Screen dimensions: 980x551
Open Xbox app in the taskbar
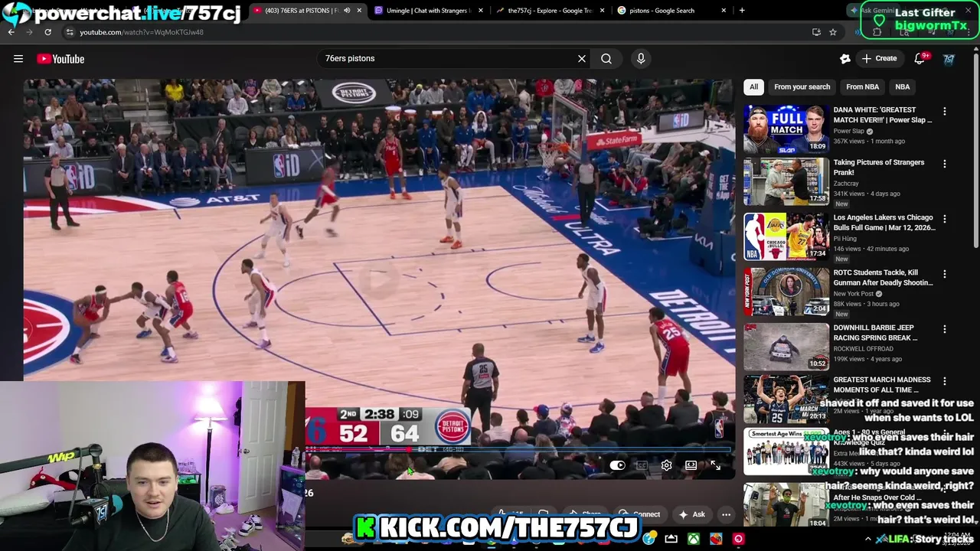(x=693, y=540)
